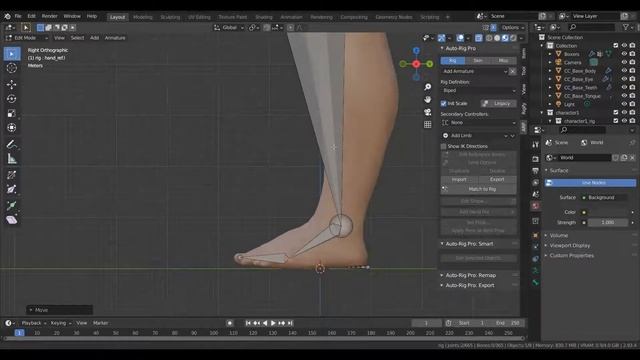Click the zoom magnifier viewport icon
This screenshot has height=360, width=640.
[x=427, y=87]
